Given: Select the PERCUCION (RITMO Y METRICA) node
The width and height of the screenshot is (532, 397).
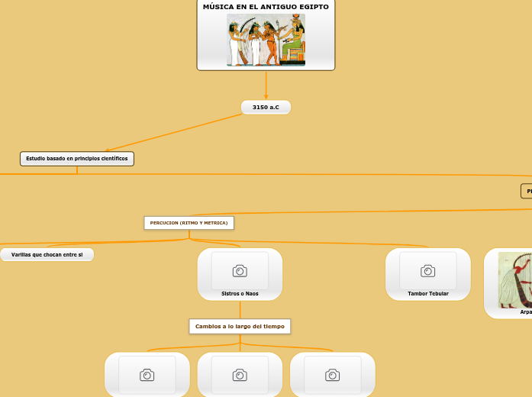Looking at the screenshot, I should point(189,223).
